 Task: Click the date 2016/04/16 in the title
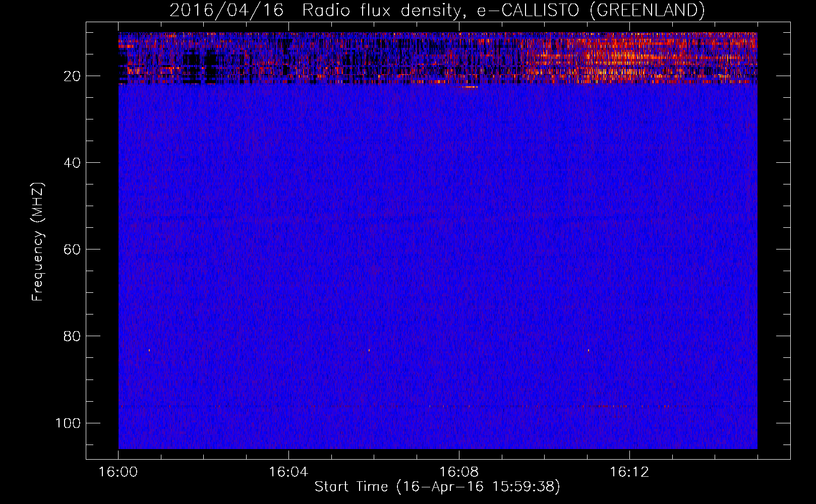226,11
